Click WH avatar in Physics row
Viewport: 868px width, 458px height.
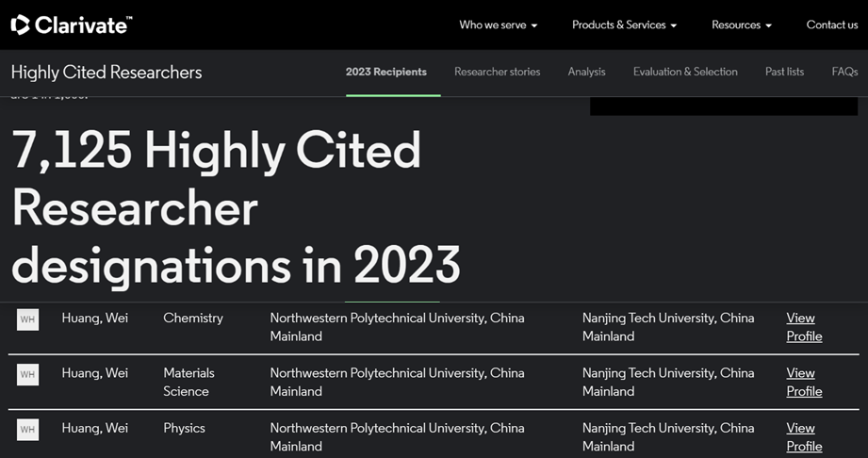pos(28,430)
